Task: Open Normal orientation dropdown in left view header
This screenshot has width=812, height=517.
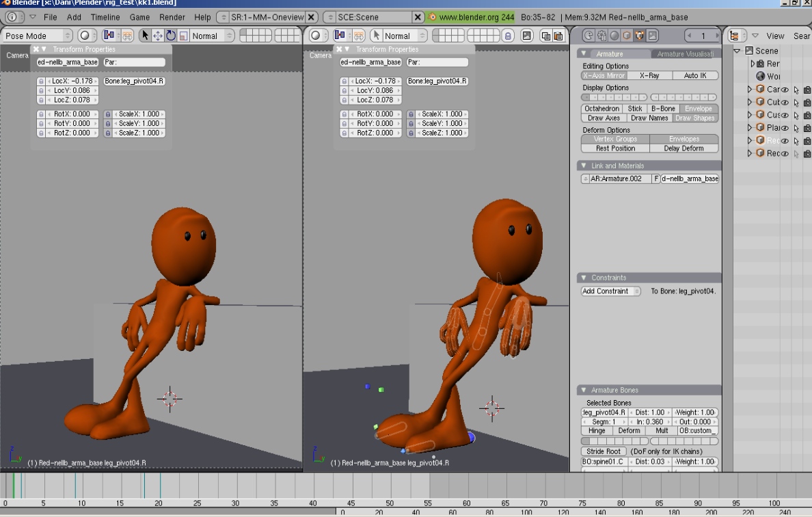Action: point(213,36)
